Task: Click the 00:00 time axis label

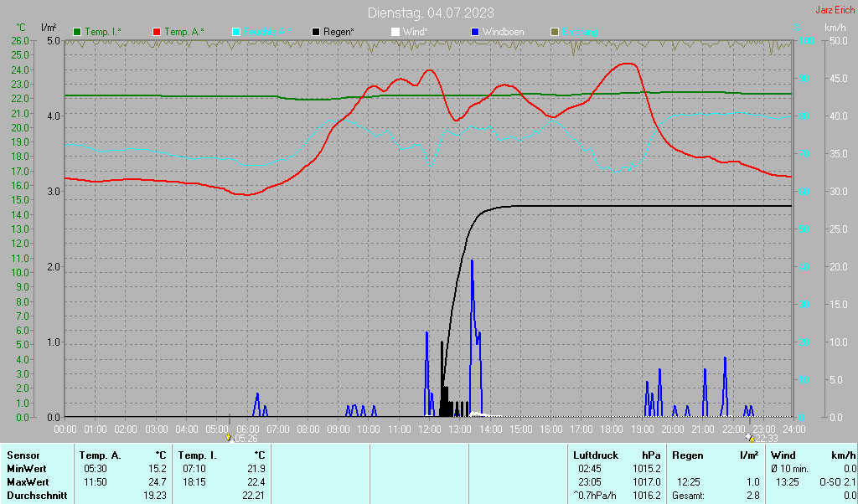Action: tap(65, 429)
